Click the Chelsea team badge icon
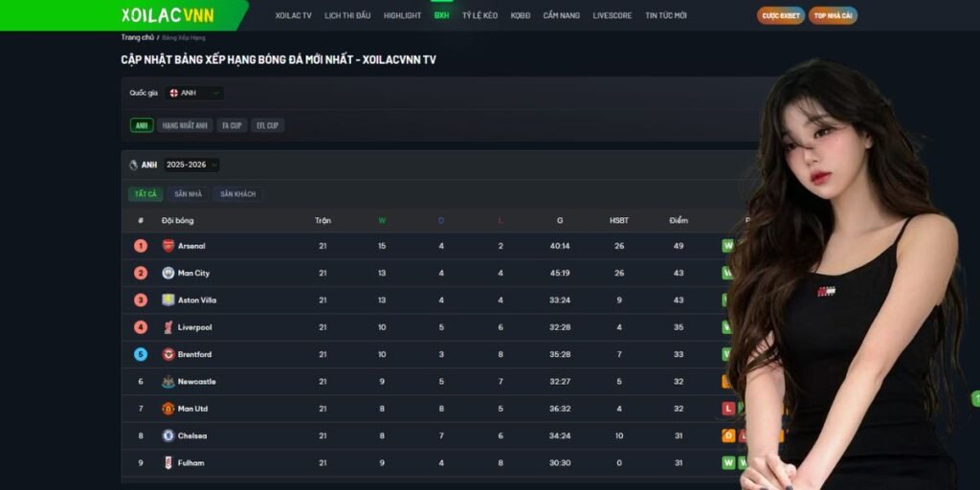 168,435
